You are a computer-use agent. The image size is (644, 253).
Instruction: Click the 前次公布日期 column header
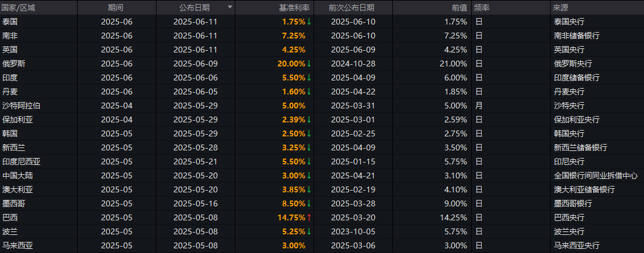tap(351, 8)
